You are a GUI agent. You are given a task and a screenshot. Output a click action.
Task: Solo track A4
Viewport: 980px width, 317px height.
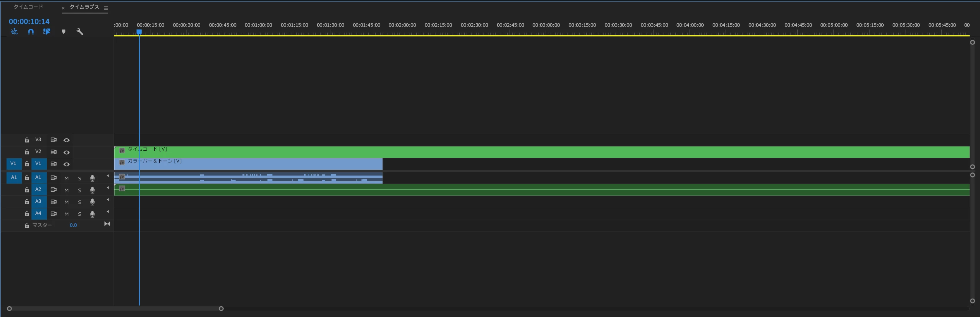79,214
